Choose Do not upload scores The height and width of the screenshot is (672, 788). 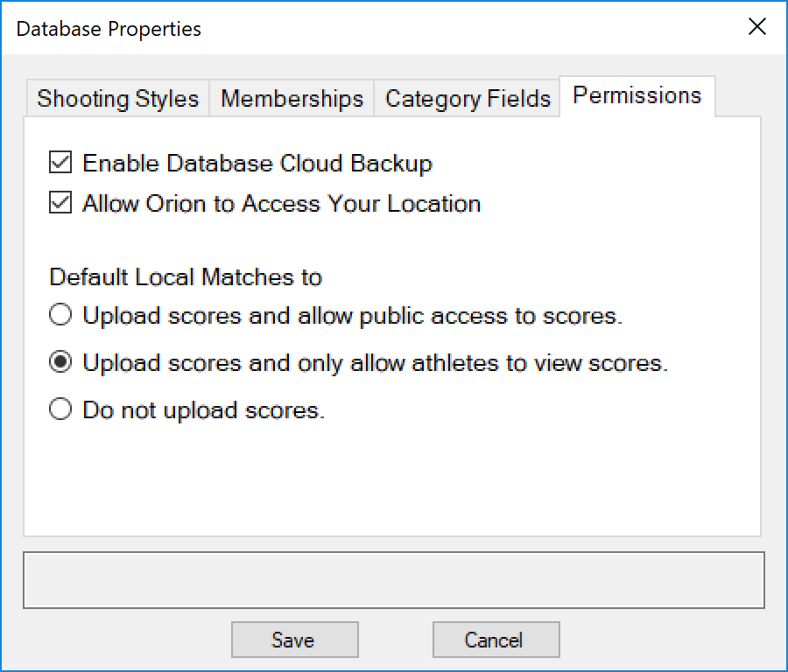60,409
